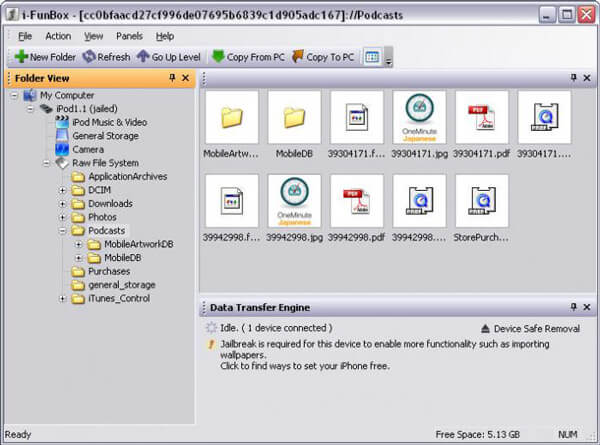
Task: Open the Action menu
Action: tap(58, 36)
